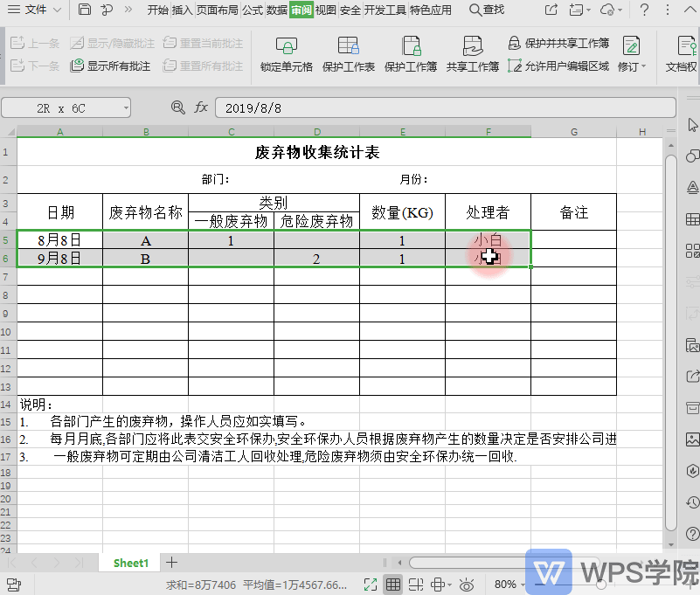Image resolution: width=700 pixels, height=595 pixels.
Task: Click the vertical scrollbar thumb
Action: pyautogui.click(x=670, y=342)
